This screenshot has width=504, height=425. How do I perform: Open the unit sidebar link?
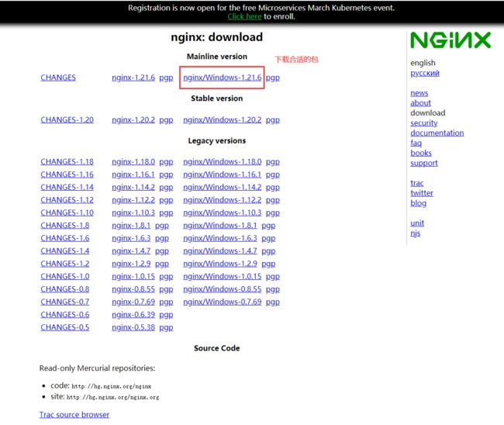click(417, 223)
